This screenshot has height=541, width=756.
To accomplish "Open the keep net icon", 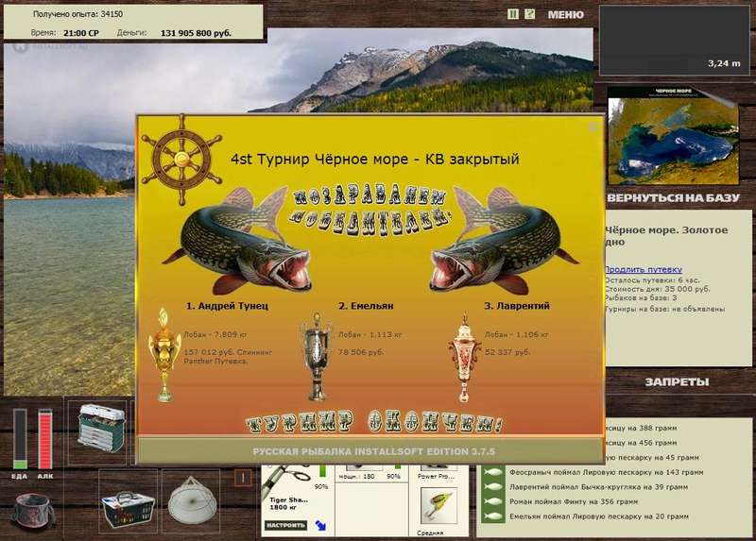I will point(192,500).
